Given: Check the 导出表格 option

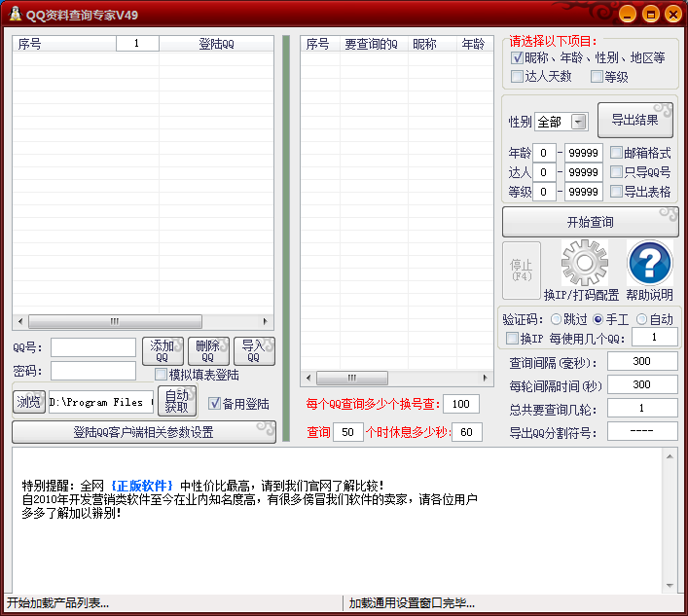Looking at the screenshot, I should click(616, 191).
